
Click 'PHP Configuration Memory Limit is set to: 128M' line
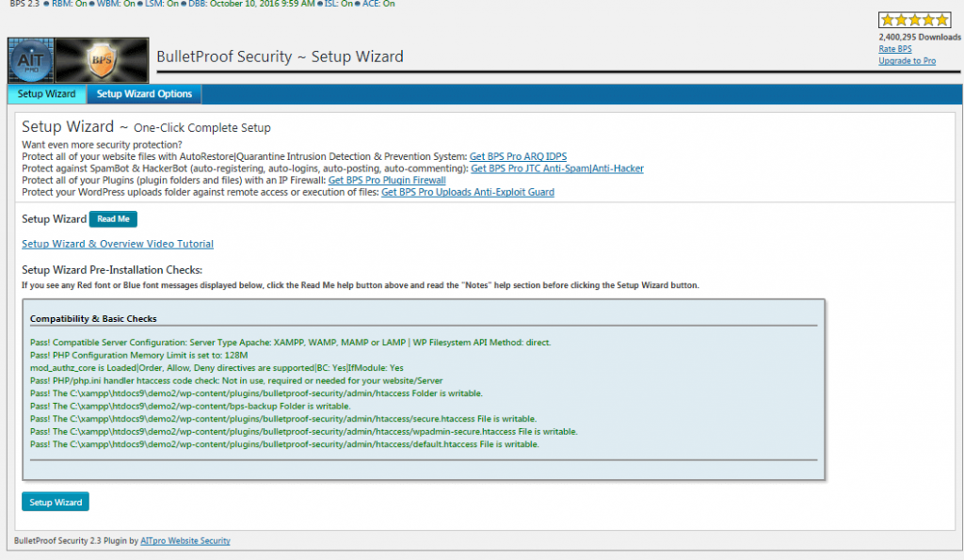pos(139,356)
